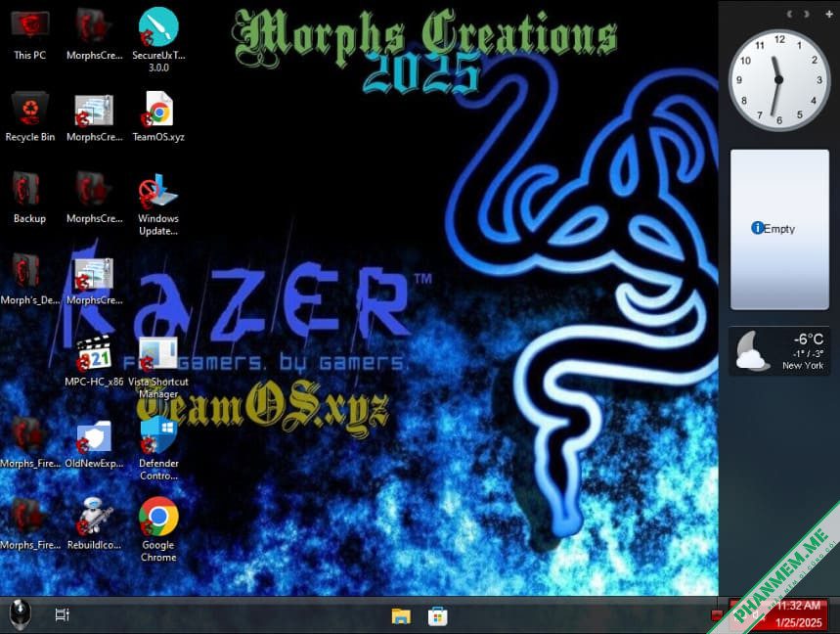Open Task View on taskbar
Image resolution: width=840 pixels, height=634 pixels.
click(x=63, y=615)
